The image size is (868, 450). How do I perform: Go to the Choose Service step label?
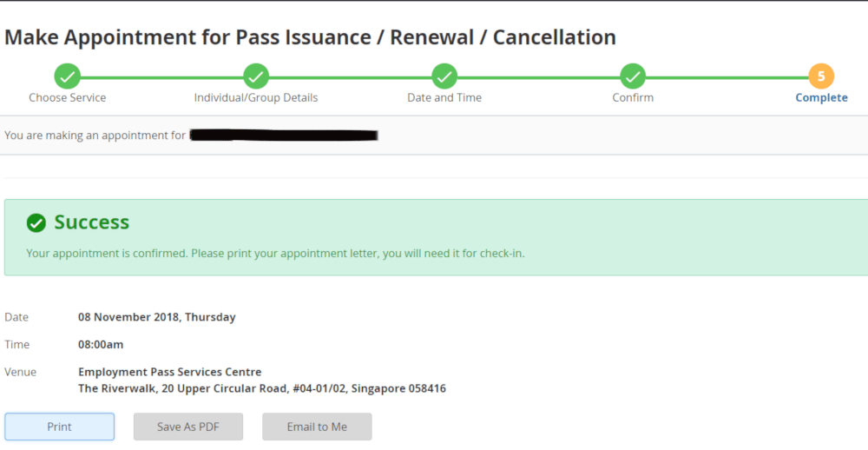tap(68, 97)
